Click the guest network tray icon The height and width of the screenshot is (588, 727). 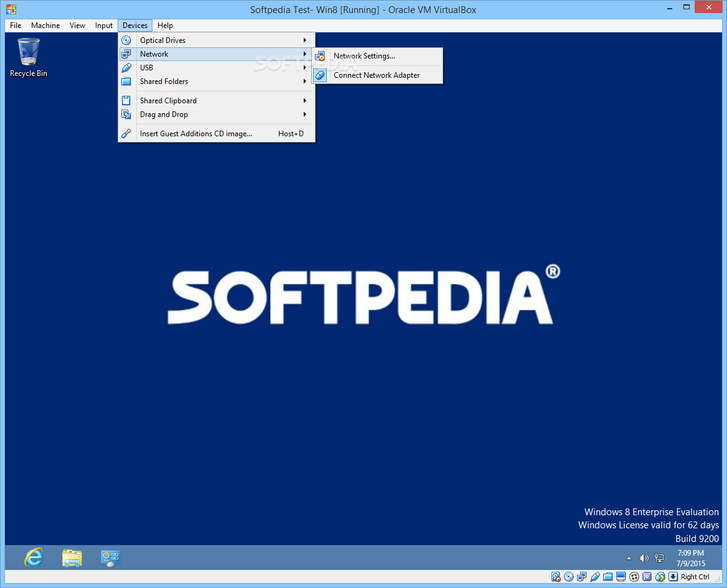click(x=659, y=558)
